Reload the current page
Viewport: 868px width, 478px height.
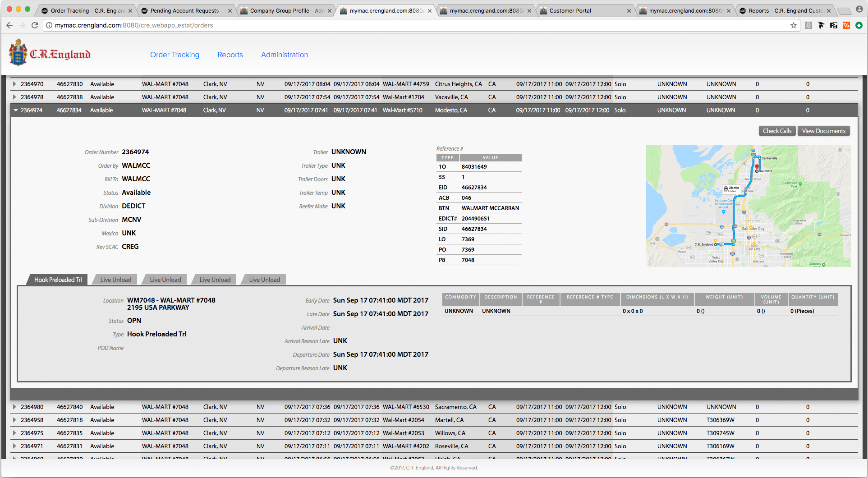(x=35, y=25)
